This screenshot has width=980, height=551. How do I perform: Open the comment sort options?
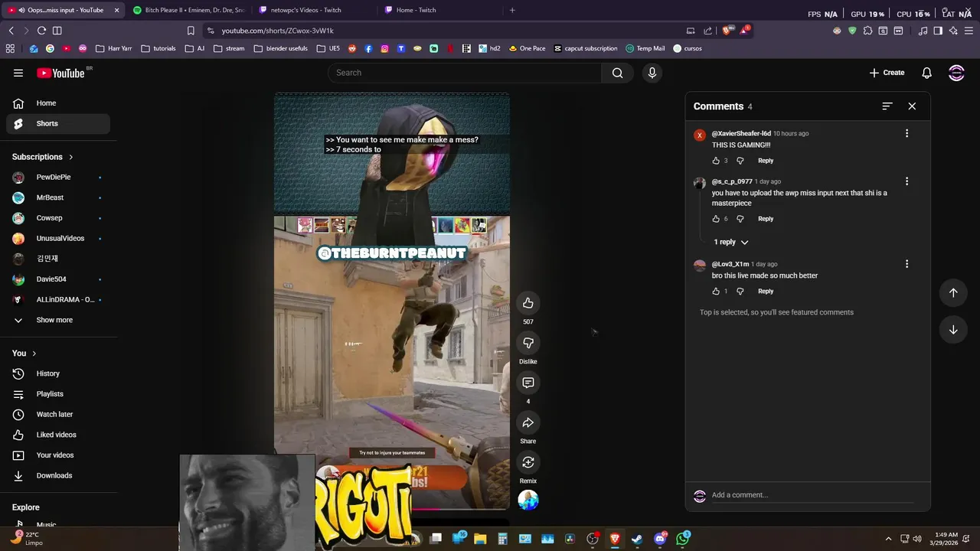tap(887, 106)
